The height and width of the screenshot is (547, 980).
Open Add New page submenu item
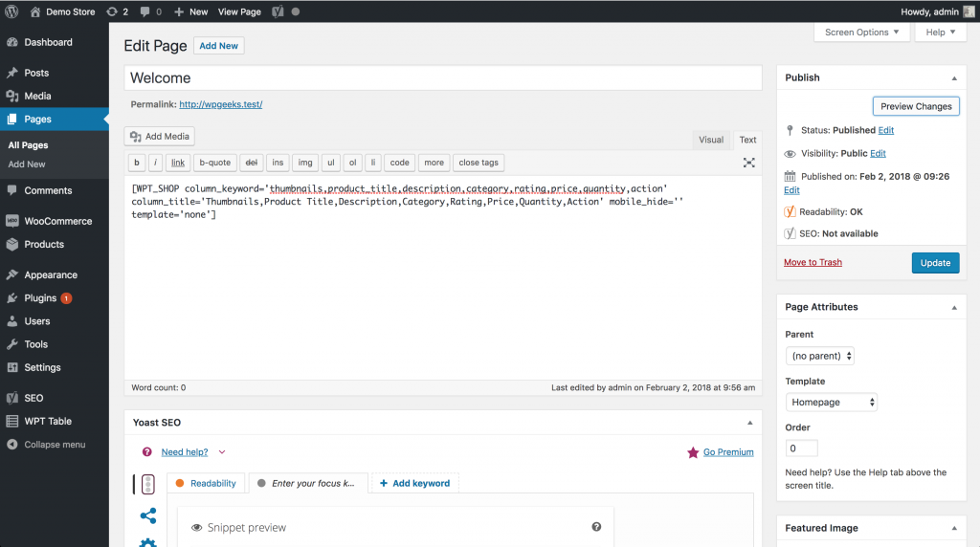(27, 164)
